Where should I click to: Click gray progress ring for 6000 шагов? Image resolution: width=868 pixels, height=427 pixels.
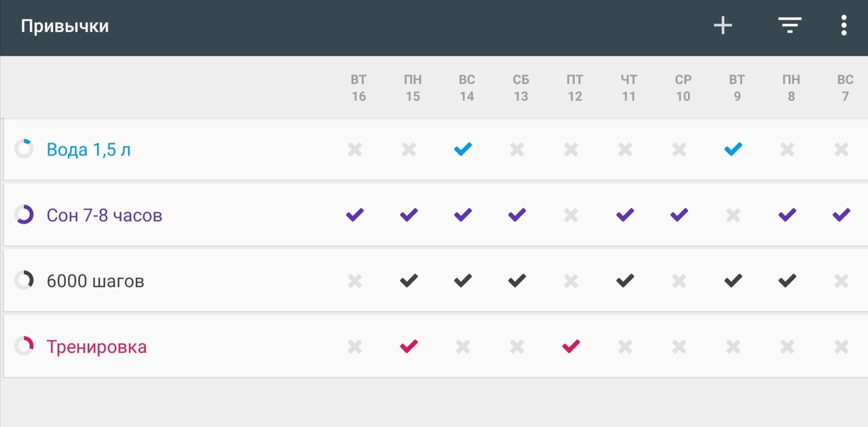click(24, 281)
